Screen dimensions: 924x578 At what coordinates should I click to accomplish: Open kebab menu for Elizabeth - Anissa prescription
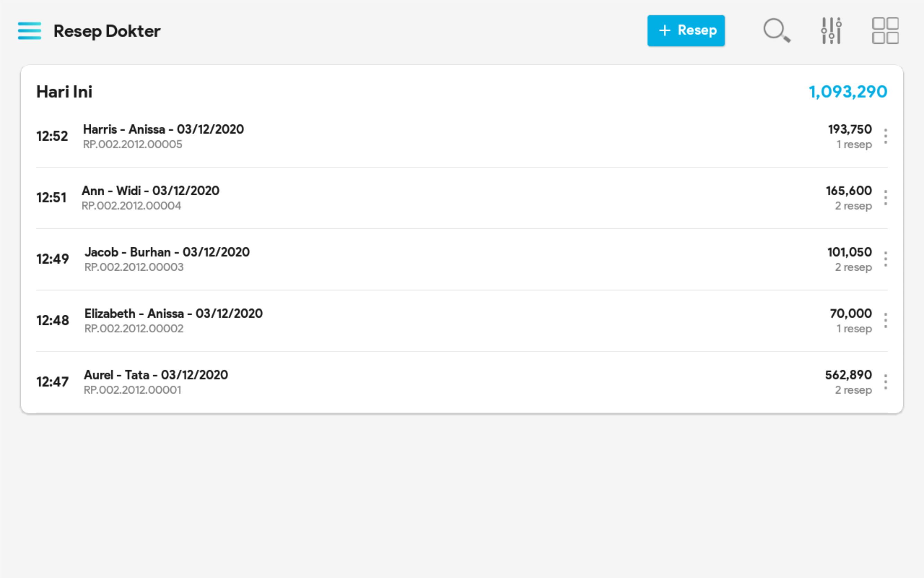tap(886, 320)
